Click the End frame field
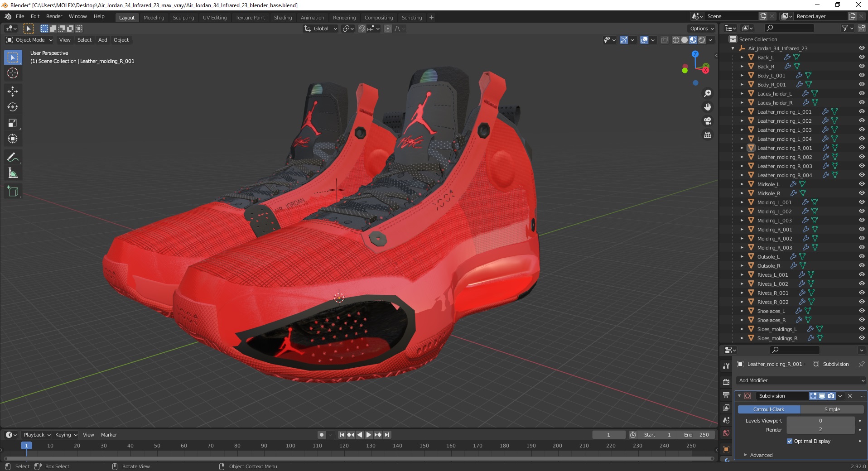Image resolution: width=868 pixels, height=471 pixels. coord(696,435)
